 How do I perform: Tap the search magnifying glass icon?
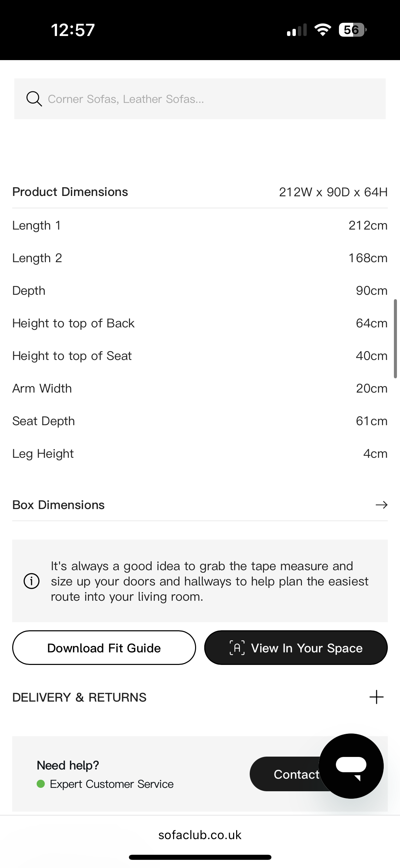[x=34, y=99]
